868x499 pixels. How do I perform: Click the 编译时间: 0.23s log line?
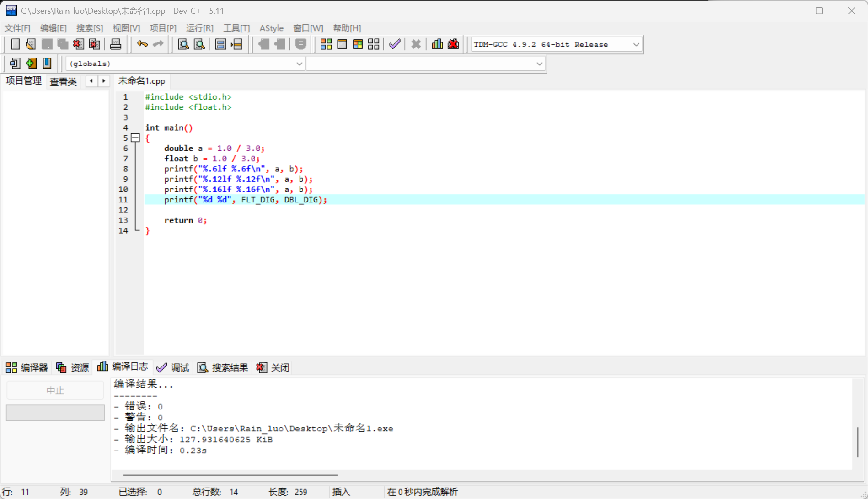161,451
